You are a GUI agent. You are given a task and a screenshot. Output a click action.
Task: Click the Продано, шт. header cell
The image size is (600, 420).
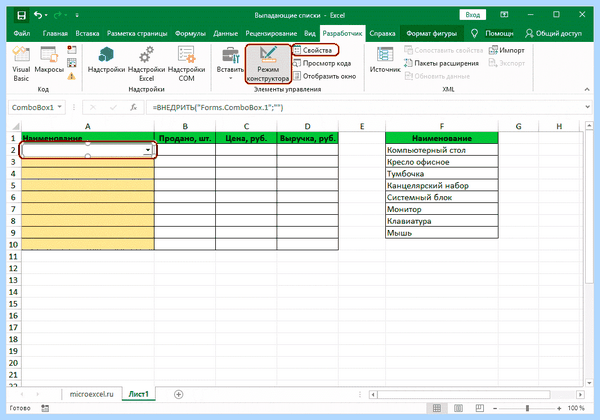[185, 138]
